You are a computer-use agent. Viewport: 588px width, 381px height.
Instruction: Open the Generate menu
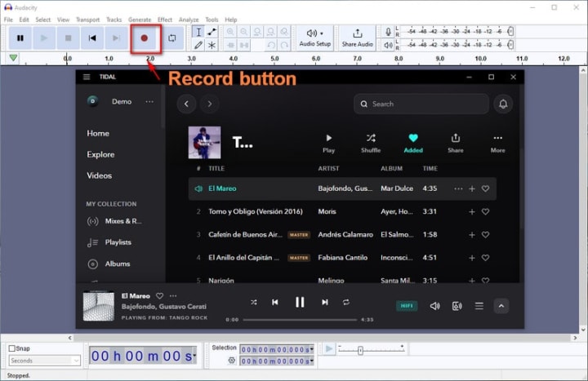pos(140,20)
